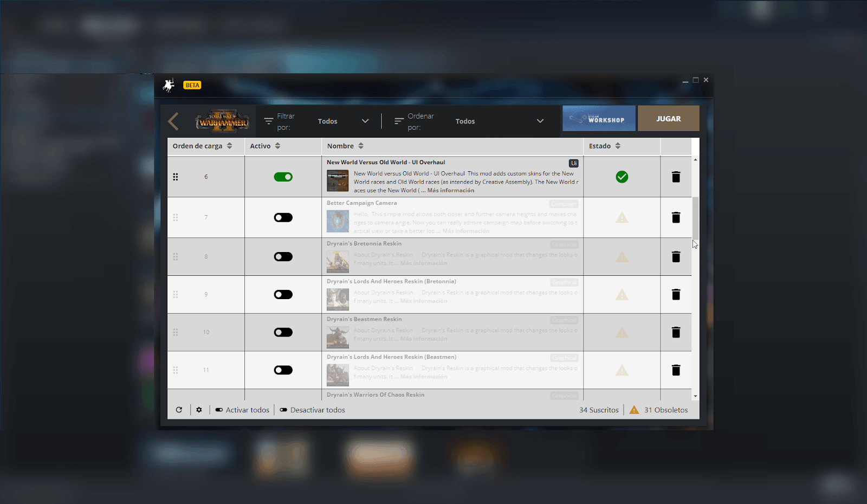Viewport: 867px width, 504px height.
Task: Click mod title Dryrain's Warriors Of Chaos Reskin
Action: pyautogui.click(x=376, y=395)
